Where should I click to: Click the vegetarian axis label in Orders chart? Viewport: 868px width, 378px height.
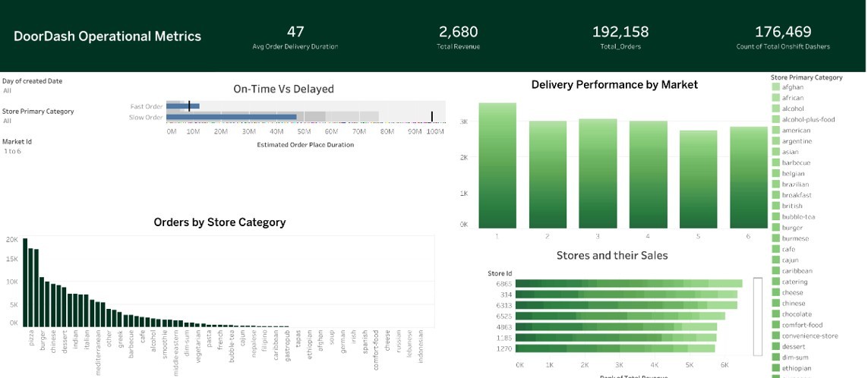pos(198,345)
